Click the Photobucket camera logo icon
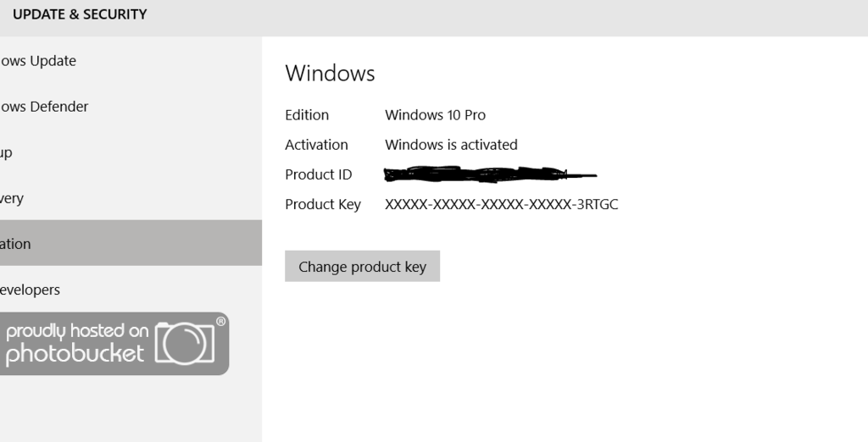Screen dimensions: 868x442 185,343
